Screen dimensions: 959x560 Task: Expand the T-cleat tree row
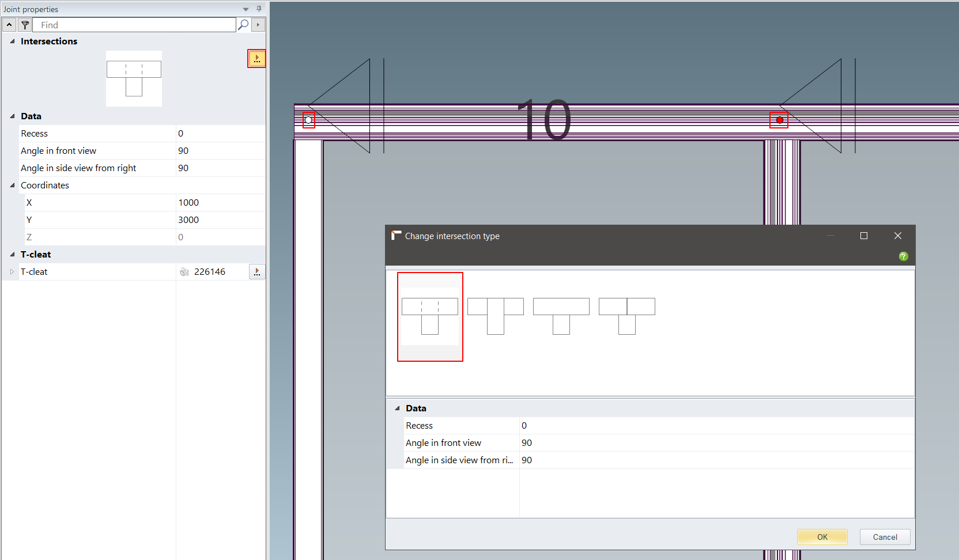pyautogui.click(x=12, y=272)
